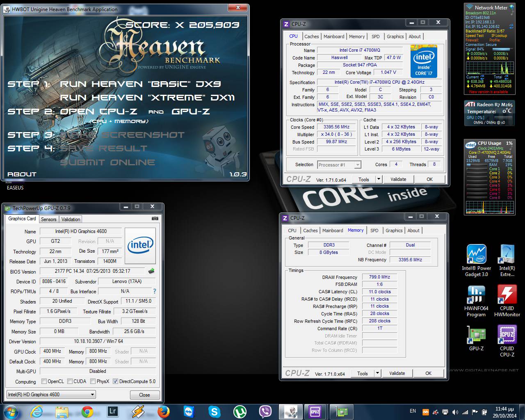Click Speed Test in Network Meter

pos(475,36)
